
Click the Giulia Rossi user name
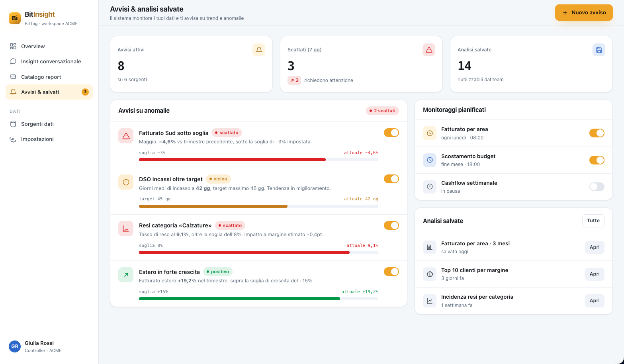[x=39, y=343]
